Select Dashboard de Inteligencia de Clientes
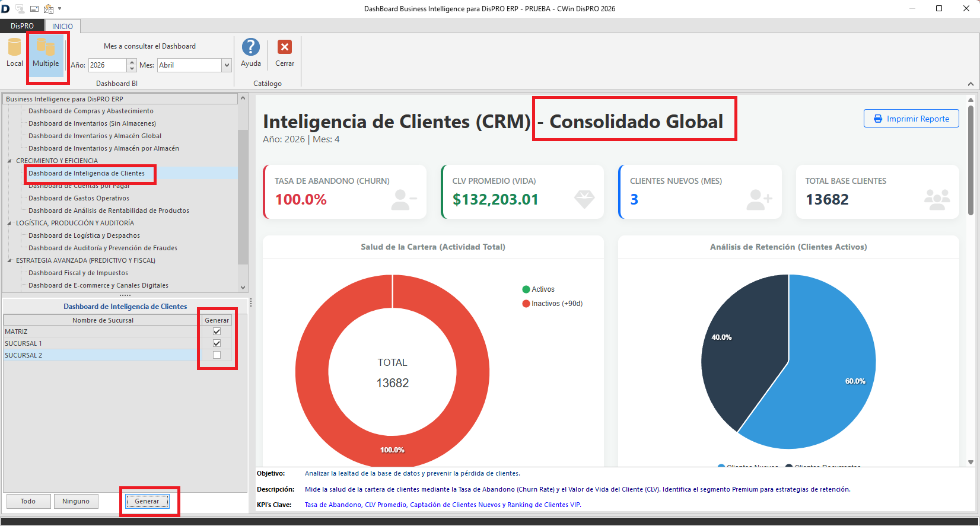Screen dimensions: 980x526 pos(87,173)
